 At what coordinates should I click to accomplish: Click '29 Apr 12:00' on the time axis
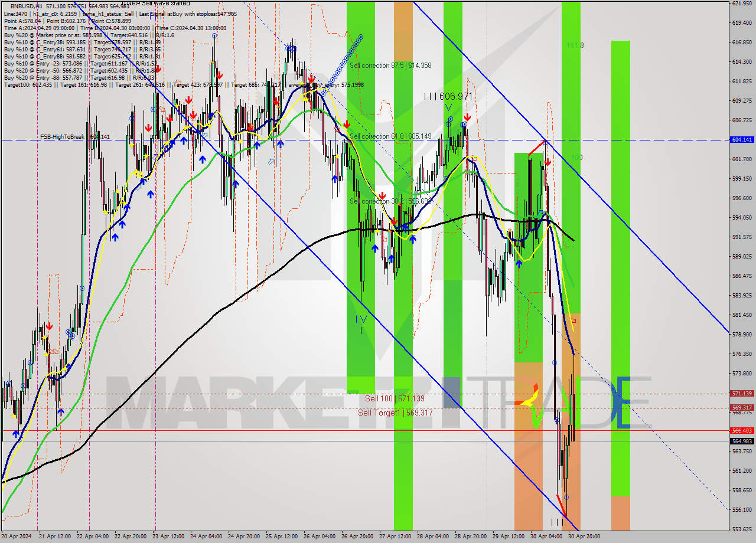point(510,537)
